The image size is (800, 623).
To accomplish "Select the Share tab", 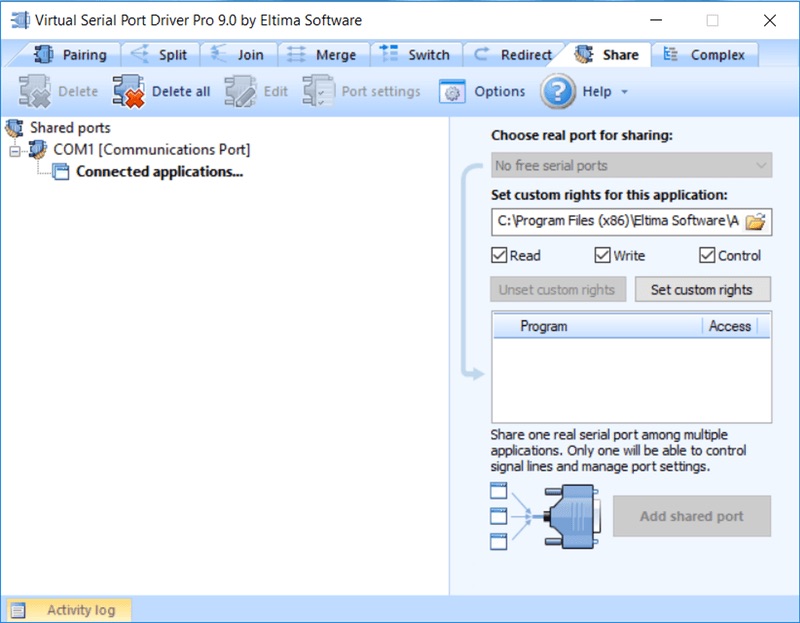I will pyautogui.click(x=606, y=55).
